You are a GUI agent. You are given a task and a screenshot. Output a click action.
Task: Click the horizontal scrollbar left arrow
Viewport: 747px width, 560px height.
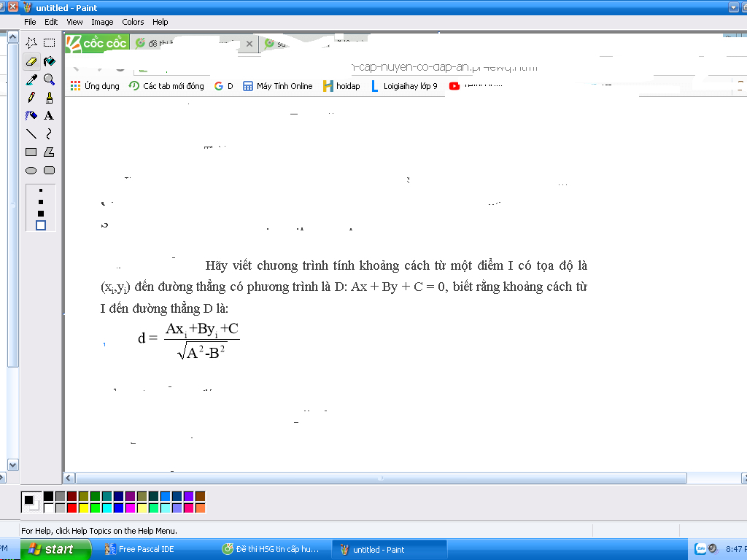pyautogui.click(x=69, y=478)
